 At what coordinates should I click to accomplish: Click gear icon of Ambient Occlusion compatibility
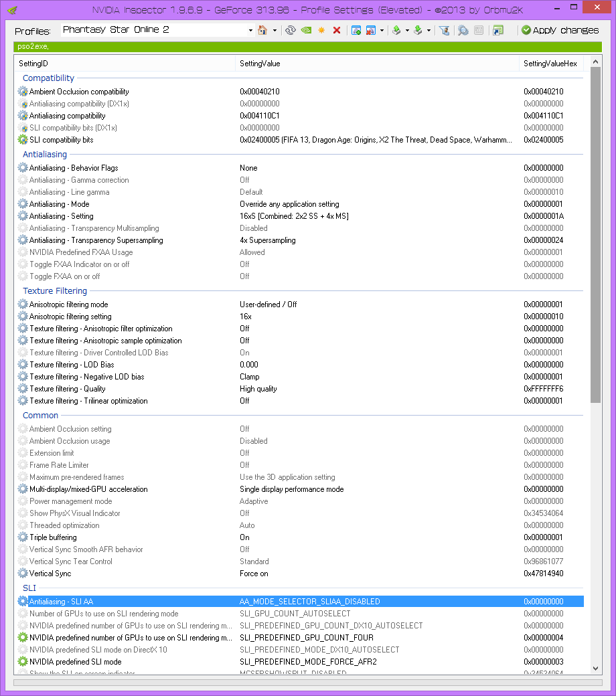click(23, 92)
